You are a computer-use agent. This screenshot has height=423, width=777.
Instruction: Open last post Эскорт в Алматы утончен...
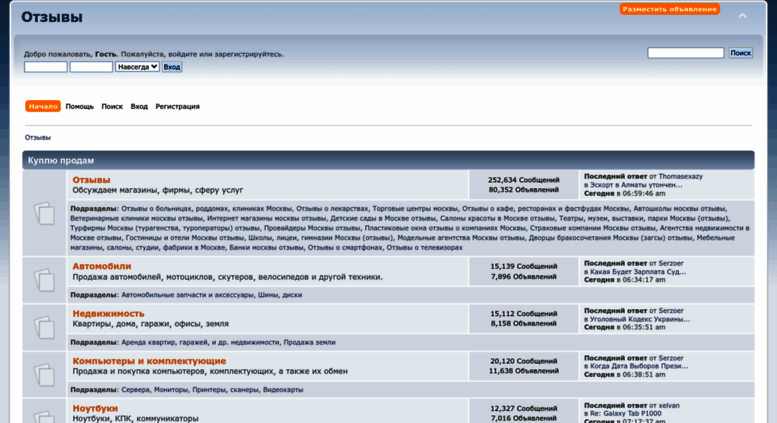[x=636, y=185]
